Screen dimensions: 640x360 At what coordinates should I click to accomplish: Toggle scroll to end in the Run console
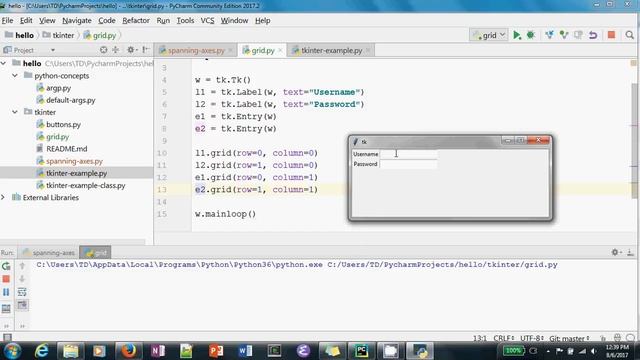22,305
